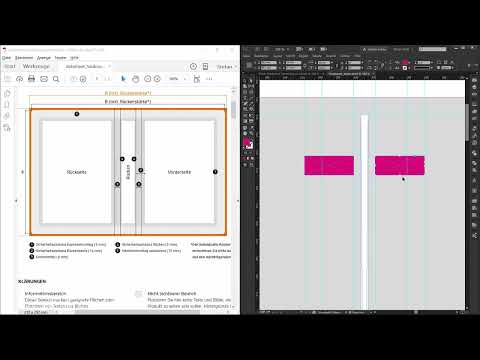The width and height of the screenshot is (480, 360).
Task: Click the InDesign vertical scrollbar
Action: click(468, 122)
